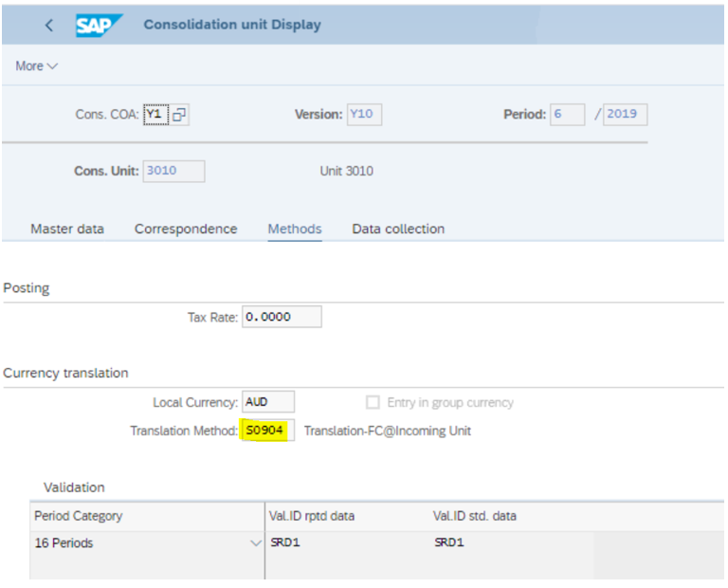
Task: Select Val.ID rptd data cell SRD1
Action: pos(347,542)
